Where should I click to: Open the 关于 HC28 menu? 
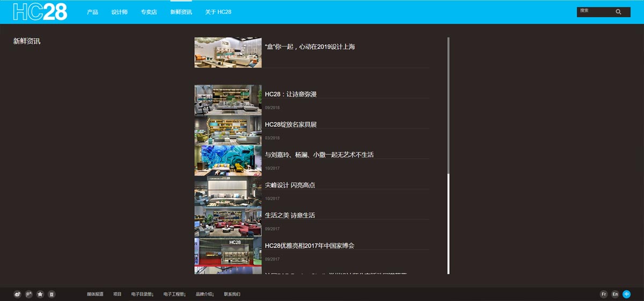(218, 12)
